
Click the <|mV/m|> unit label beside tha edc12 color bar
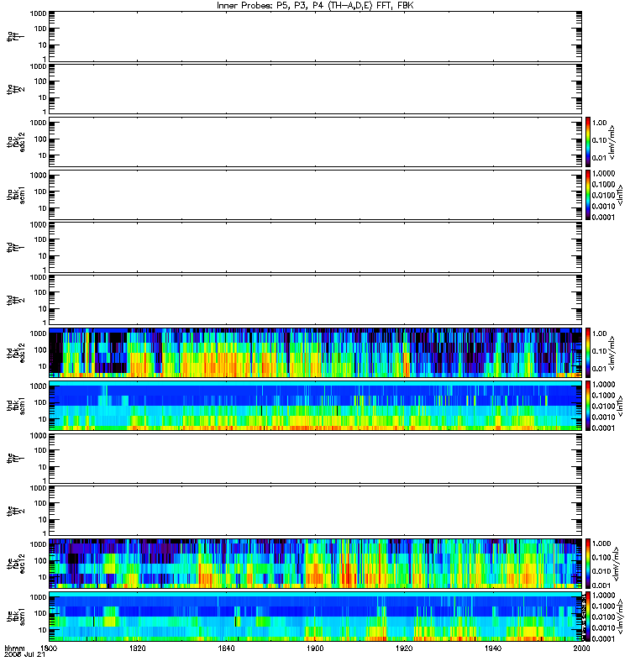(612, 142)
